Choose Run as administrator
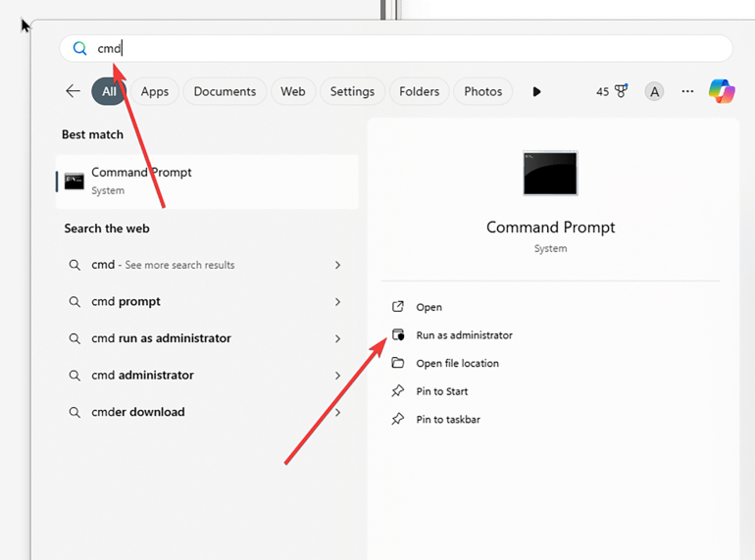 tap(464, 335)
